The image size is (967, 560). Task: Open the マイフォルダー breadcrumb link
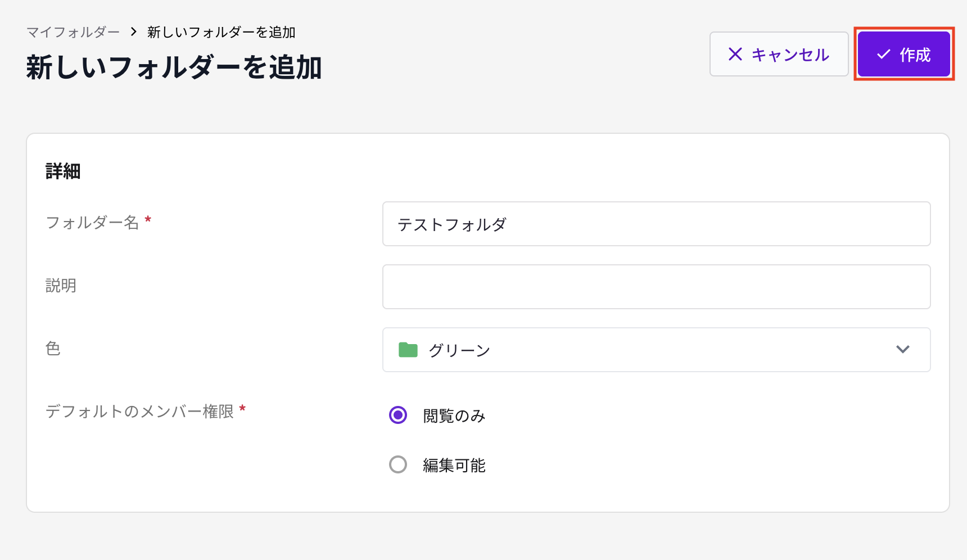tap(73, 32)
